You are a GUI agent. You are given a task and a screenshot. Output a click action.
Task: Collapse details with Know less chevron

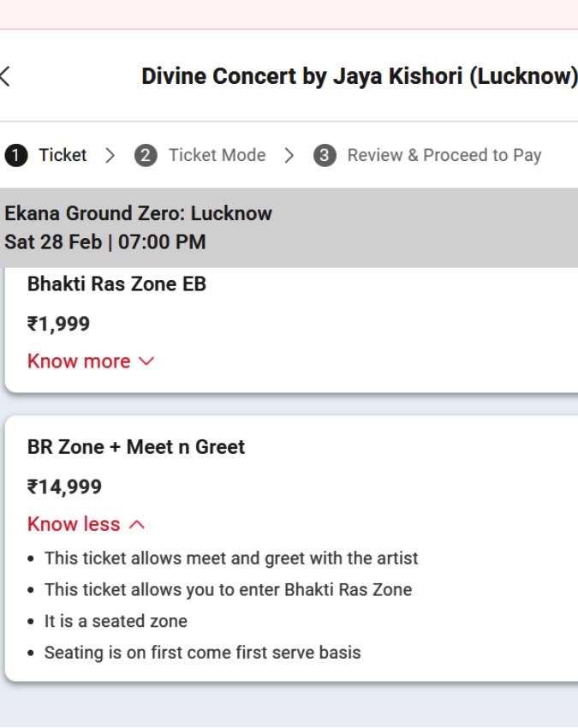[137, 524]
